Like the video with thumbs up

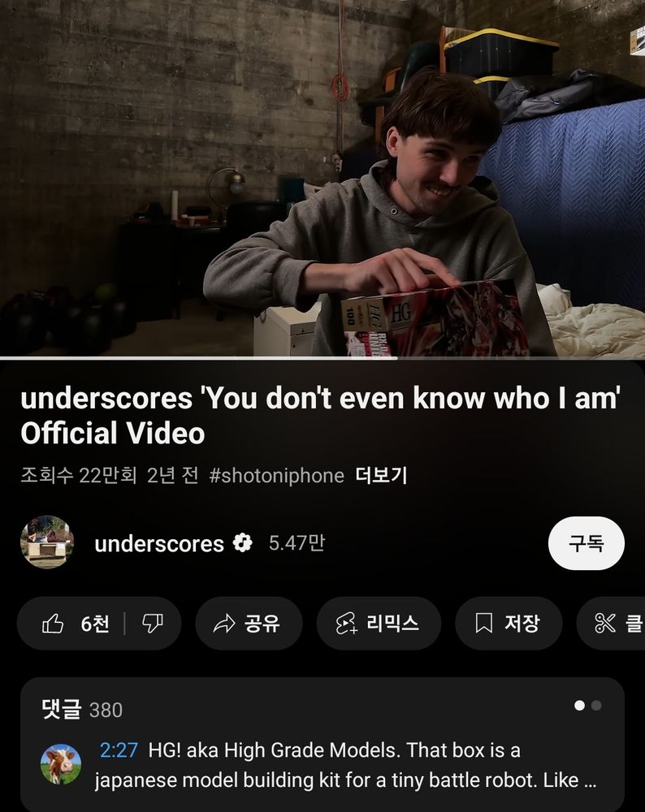coord(53,624)
